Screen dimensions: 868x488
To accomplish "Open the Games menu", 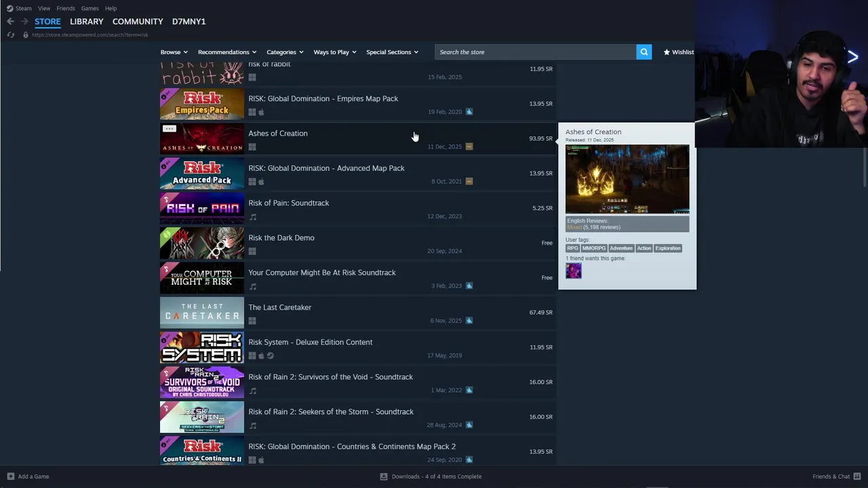I will tap(90, 8).
